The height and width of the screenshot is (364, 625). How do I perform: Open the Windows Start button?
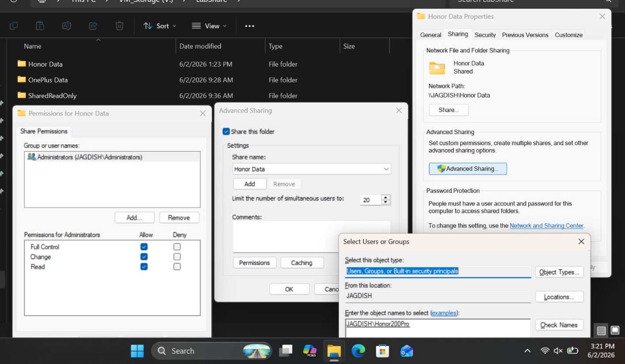tap(137, 351)
